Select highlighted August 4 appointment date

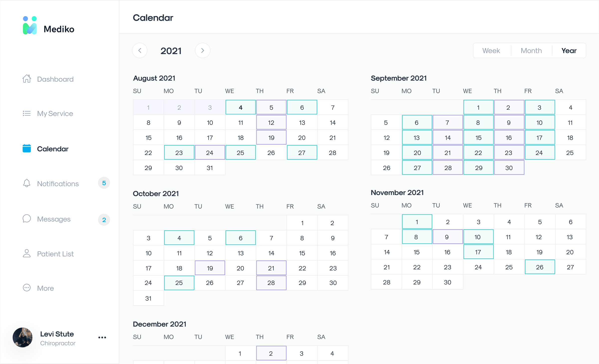(x=240, y=107)
